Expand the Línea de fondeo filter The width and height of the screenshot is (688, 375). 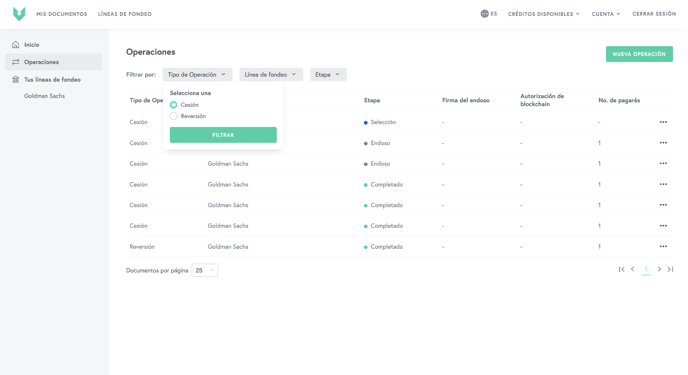pos(270,75)
